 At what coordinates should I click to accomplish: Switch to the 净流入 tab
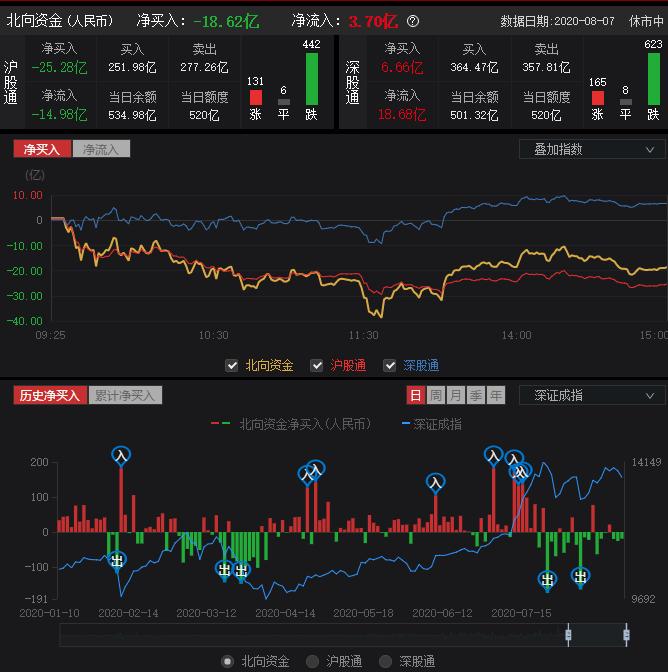101,149
